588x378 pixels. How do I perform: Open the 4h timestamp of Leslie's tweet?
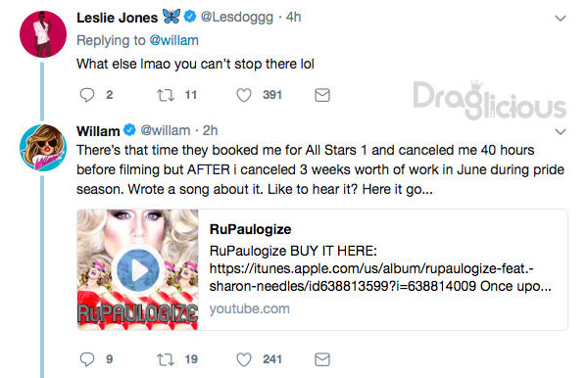click(293, 17)
